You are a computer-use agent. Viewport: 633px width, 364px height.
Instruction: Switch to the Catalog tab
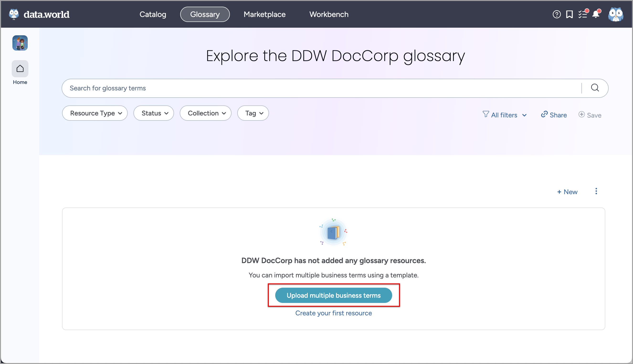153,14
